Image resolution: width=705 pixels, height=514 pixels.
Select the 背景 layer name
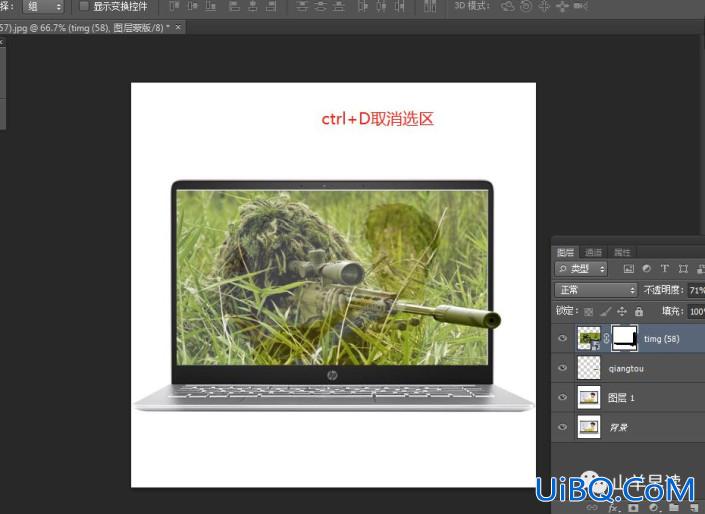click(618, 428)
